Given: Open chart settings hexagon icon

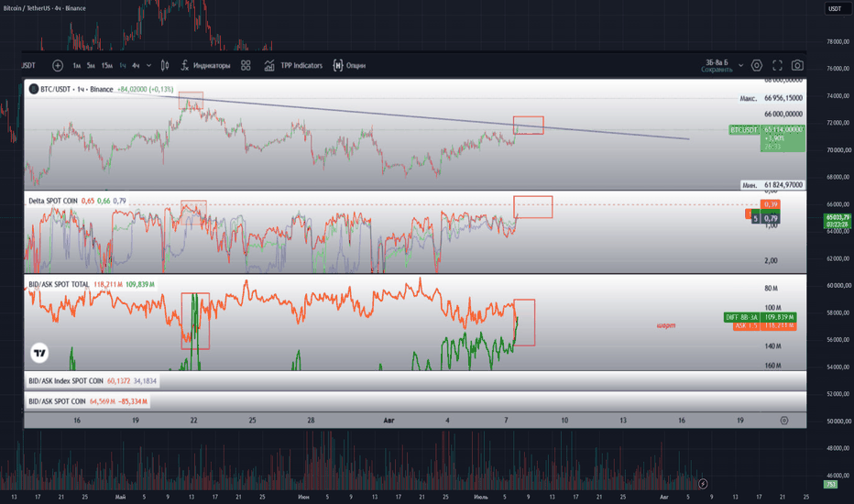Looking at the screenshot, I should point(757,65).
